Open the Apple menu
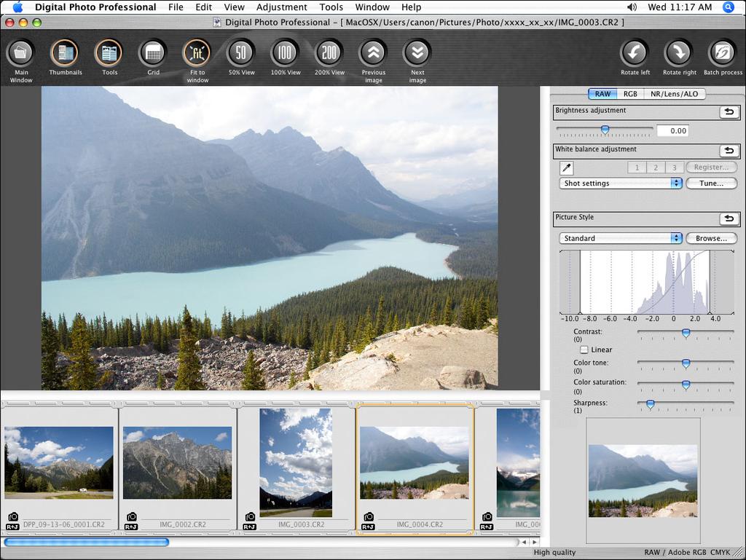This screenshot has width=746, height=560. tap(17, 7)
